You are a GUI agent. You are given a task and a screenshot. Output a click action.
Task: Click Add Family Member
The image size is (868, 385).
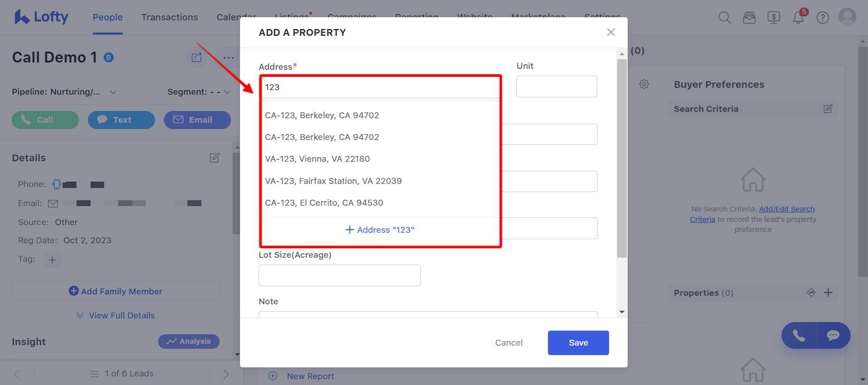point(115,291)
